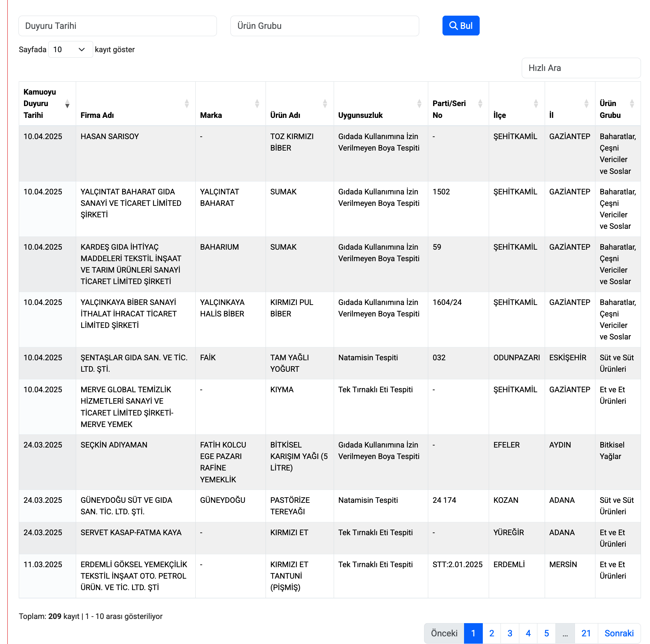Jump to last page 21
The height and width of the screenshot is (644, 650).
point(586,633)
